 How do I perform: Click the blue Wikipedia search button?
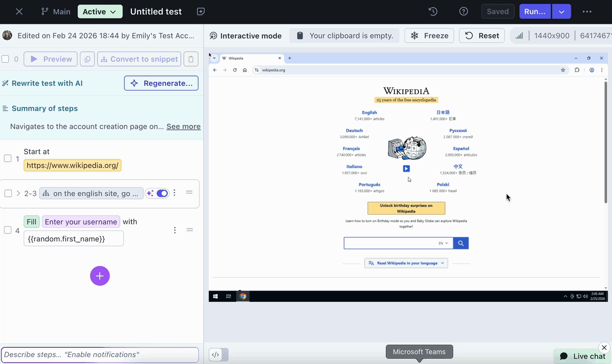(x=460, y=243)
